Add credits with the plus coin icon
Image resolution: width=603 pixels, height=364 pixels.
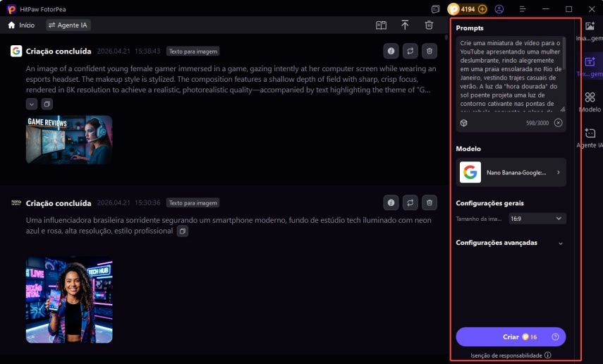coord(482,9)
